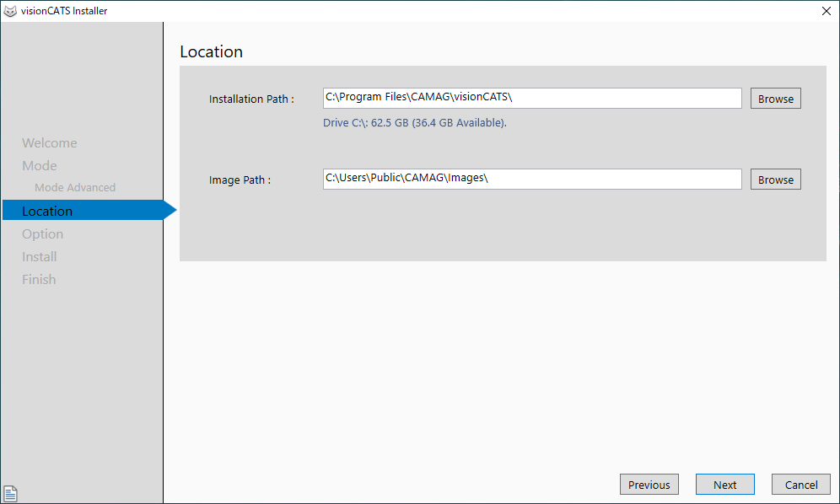Click into the Installation Path text field

[x=531, y=98]
